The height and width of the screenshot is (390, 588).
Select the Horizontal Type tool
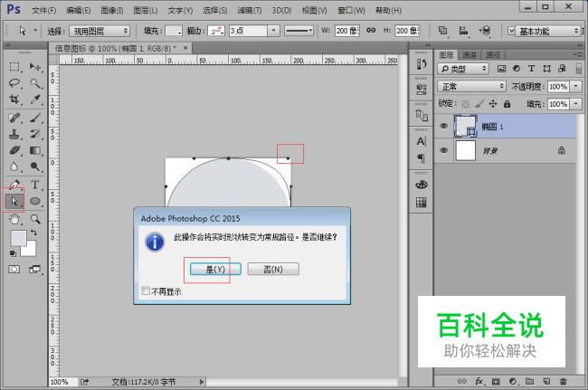pos(35,185)
